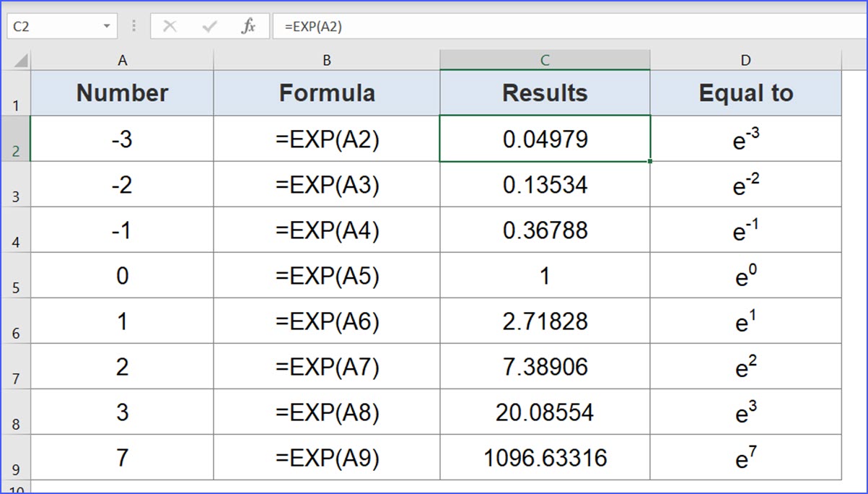Screen dimensions: 868x494
Task: Click the Select All corner triangle
Action: coord(21,60)
